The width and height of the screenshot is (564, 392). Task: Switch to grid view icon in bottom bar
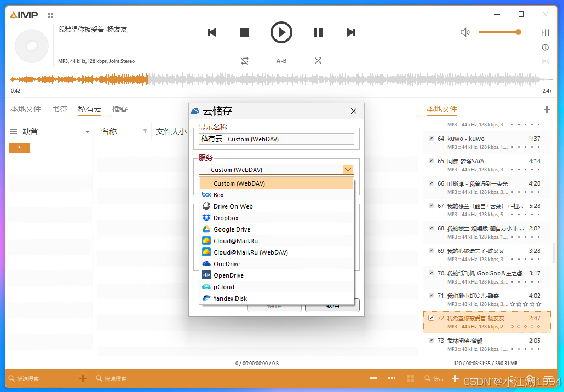[411, 378]
